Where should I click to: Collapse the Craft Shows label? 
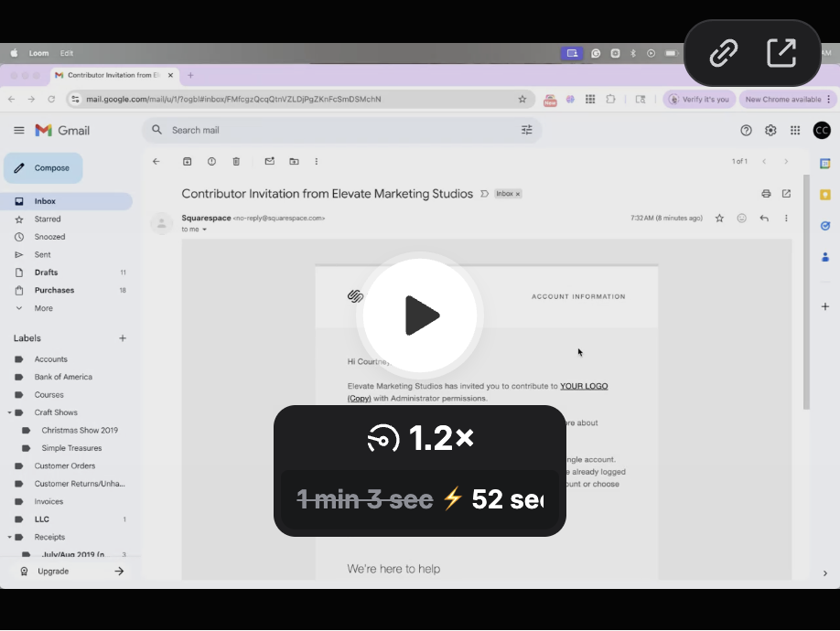(x=9, y=412)
